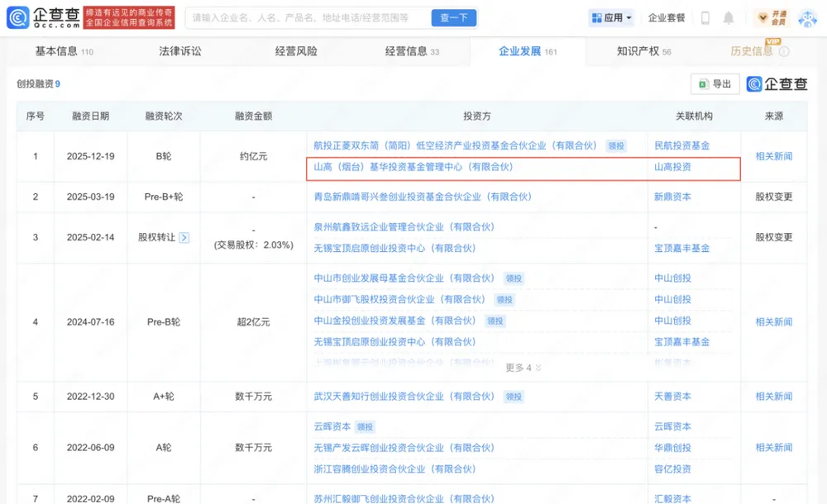Expand 股权转让 details arrow
This screenshot has height=504, width=827.
[x=184, y=238]
